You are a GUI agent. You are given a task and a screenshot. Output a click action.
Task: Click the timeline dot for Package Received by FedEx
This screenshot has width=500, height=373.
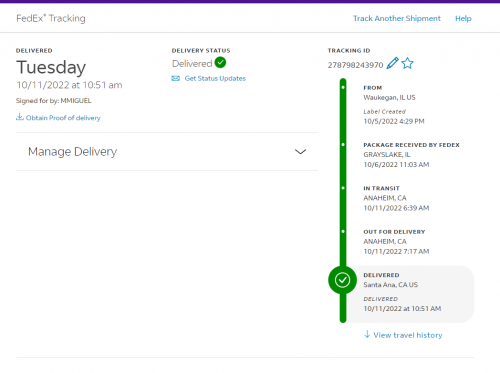click(343, 145)
